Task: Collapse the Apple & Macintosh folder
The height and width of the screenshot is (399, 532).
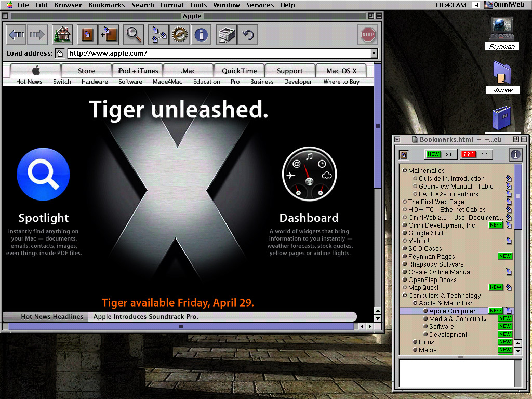Action: tap(415, 303)
